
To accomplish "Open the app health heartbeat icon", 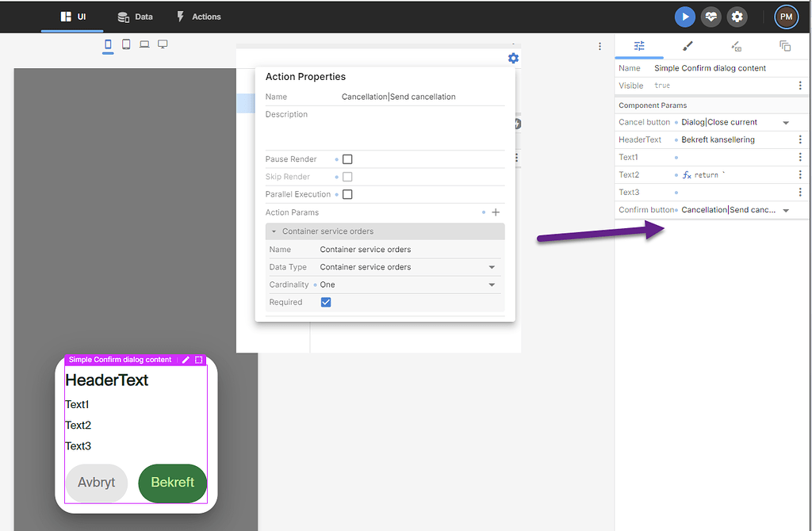I will tap(711, 17).
